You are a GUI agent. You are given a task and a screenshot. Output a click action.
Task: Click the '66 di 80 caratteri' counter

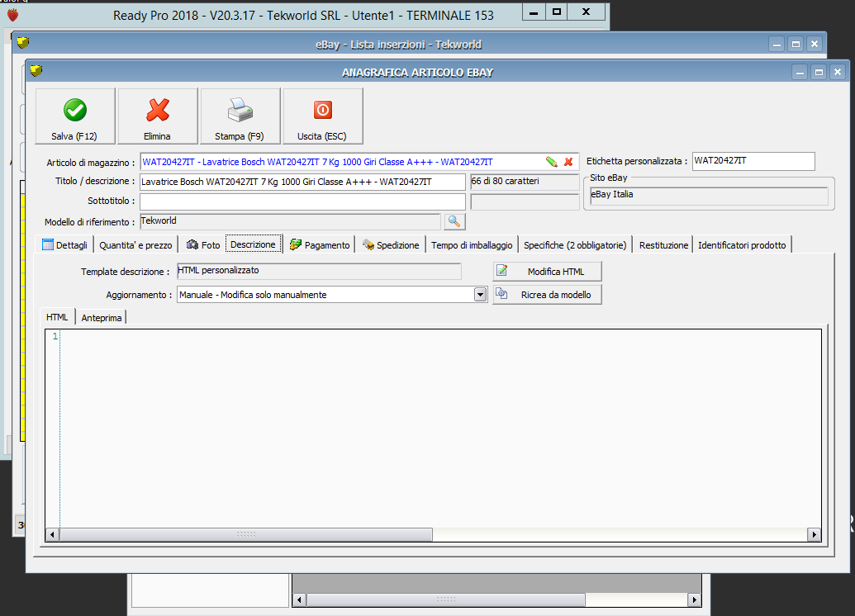[x=525, y=182]
